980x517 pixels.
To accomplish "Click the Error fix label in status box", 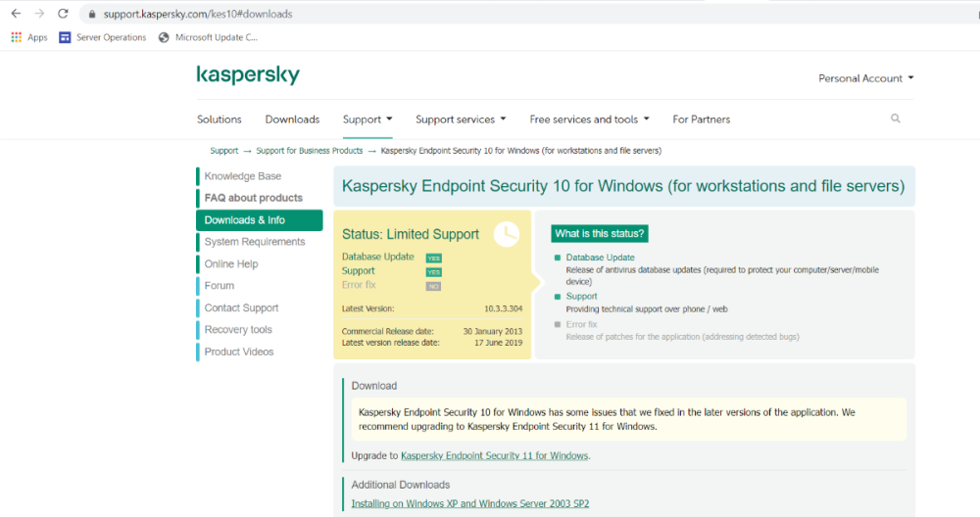I will (359, 285).
